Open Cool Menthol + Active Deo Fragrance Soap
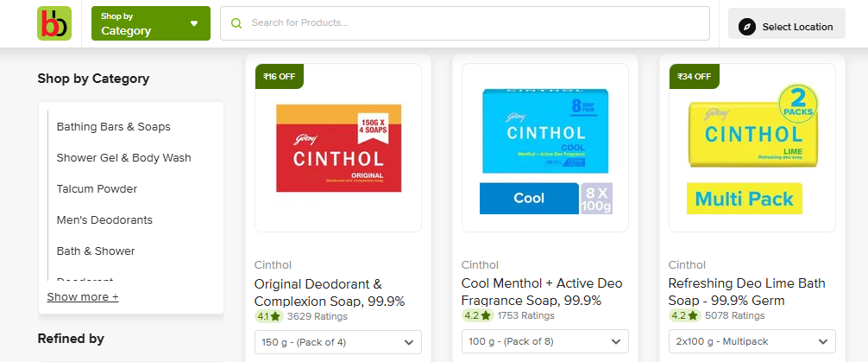Image resolution: width=868 pixels, height=362 pixels. pos(542,292)
